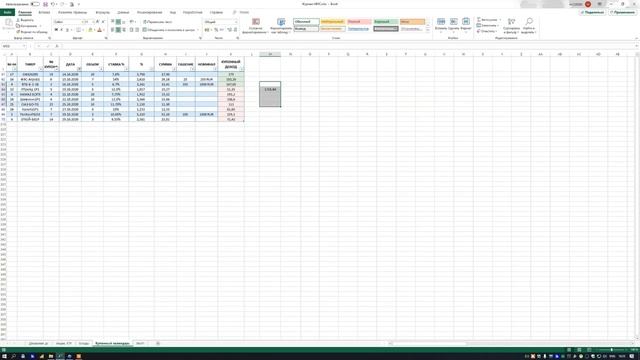Toggle middle vertical alignment
The height and width of the screenshot is (360, 640).
(x=118, y=22)
